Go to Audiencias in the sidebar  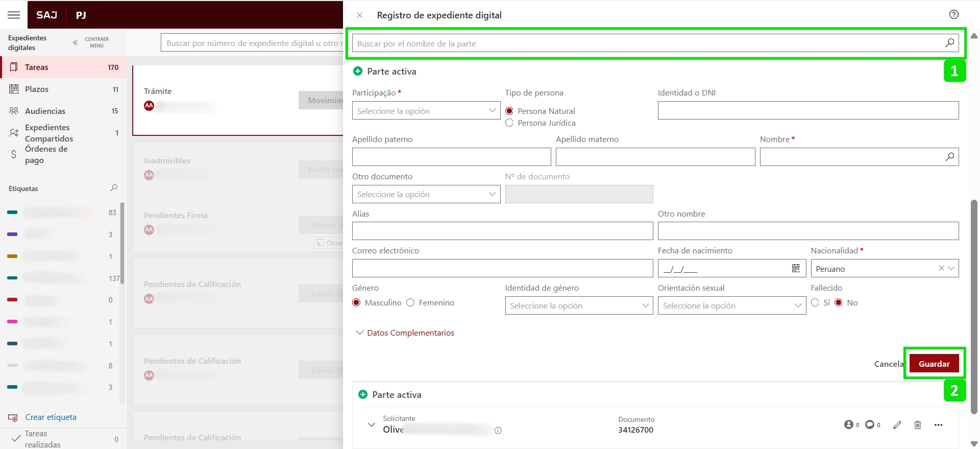[x=45, y=111]
